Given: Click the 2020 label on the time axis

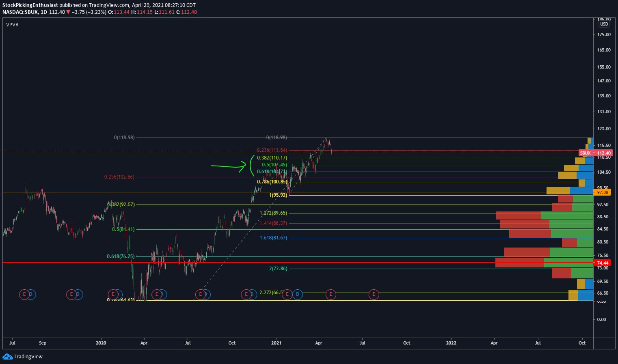Looking at the screenshot, I should pos(101,343).
